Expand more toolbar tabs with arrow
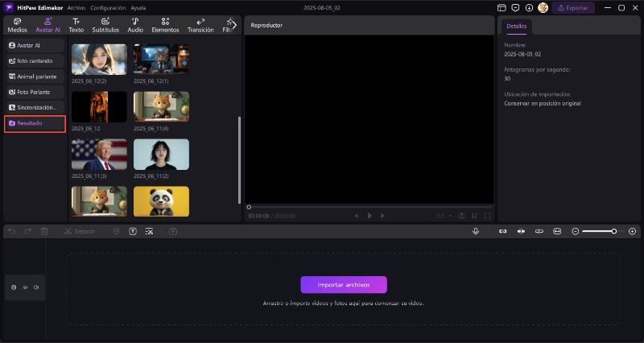This screenshot has width=644, height=343. [x=233, y=25]
